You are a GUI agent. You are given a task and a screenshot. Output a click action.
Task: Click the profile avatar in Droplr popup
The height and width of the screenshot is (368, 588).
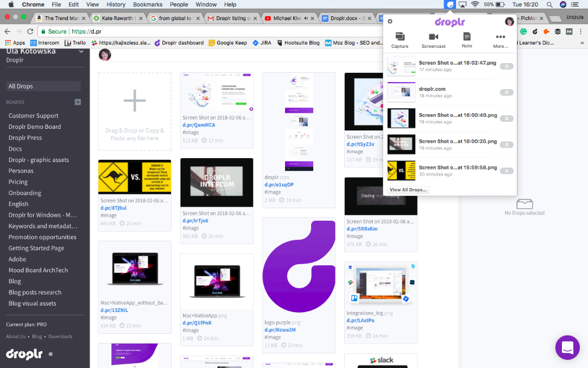(x=509, y=21)
